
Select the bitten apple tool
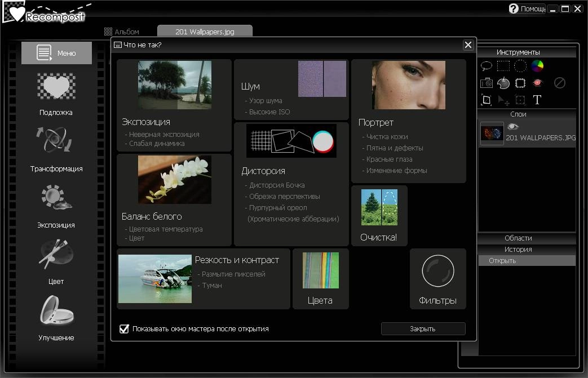pyautogui.click(x=503, y=83)
